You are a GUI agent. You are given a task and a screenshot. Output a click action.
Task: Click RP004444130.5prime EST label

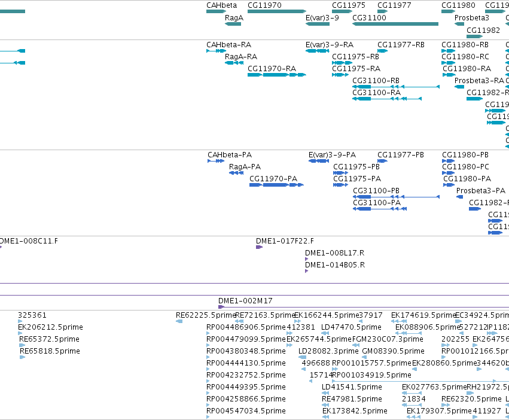(x=246, y=363)
